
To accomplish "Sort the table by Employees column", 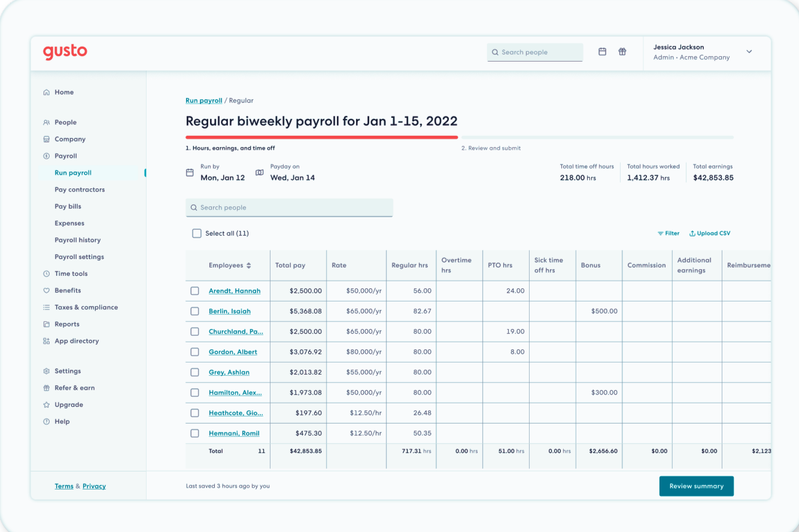I will (x=230, y=265).
